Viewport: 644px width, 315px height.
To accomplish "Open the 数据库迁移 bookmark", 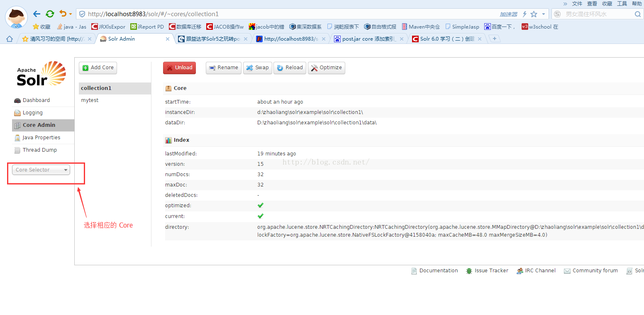I will pyautogui.click(x=185, y=27).
